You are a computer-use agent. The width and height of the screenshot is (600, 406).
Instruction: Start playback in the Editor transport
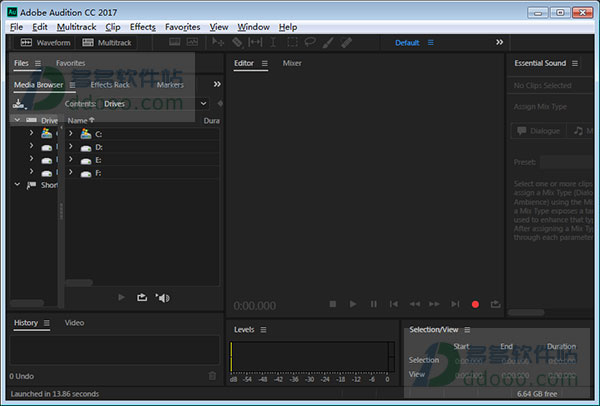click(353, 304)
